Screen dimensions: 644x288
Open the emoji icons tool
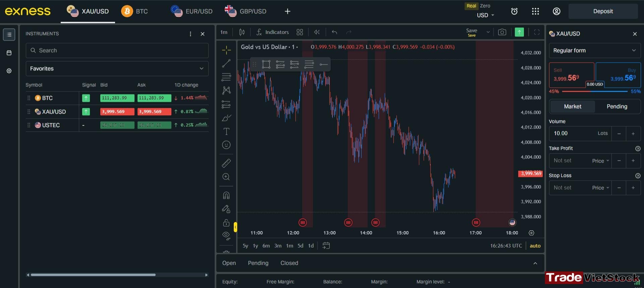tap(226, 145)
